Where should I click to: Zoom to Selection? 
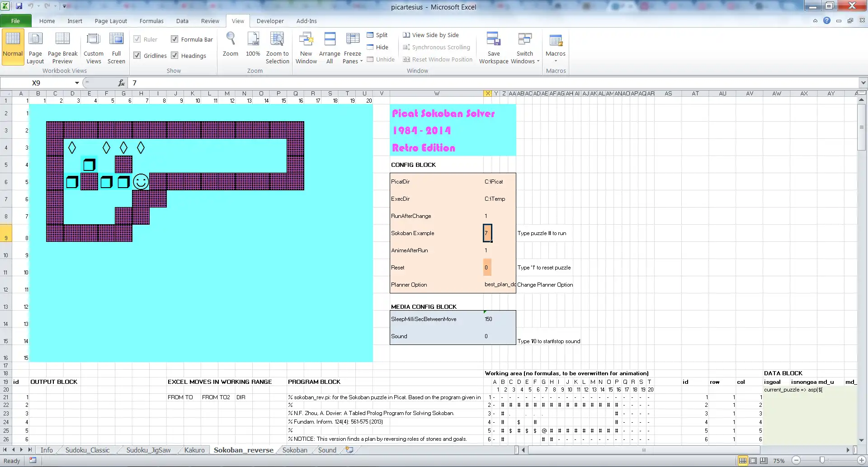(x=277, y=47)
